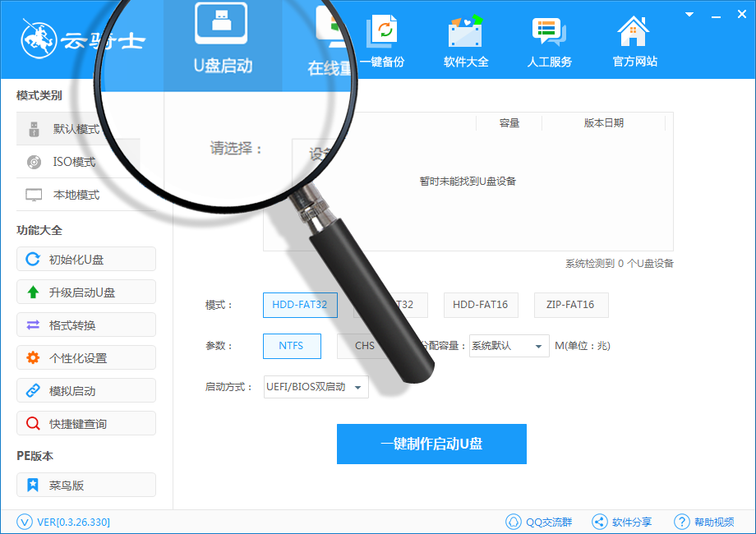756x534 pixels.
Task: Select the ZIP-FAT16 mode option
Action: click(x=570, y=305)
